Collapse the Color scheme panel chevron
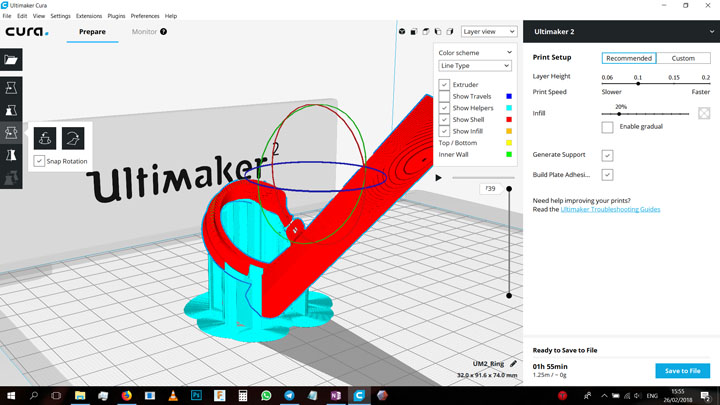 (x=509, y=52)
